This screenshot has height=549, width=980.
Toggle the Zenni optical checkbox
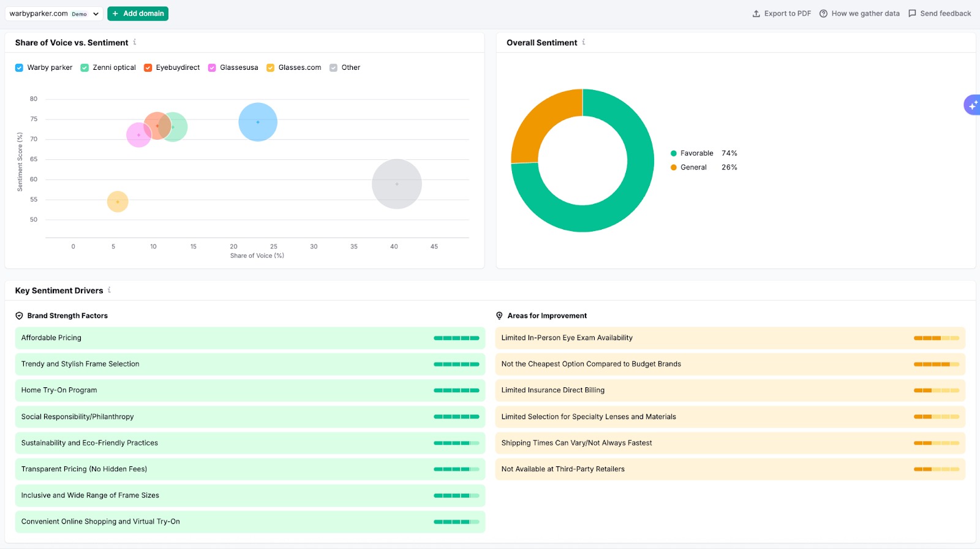click(85, 68)
